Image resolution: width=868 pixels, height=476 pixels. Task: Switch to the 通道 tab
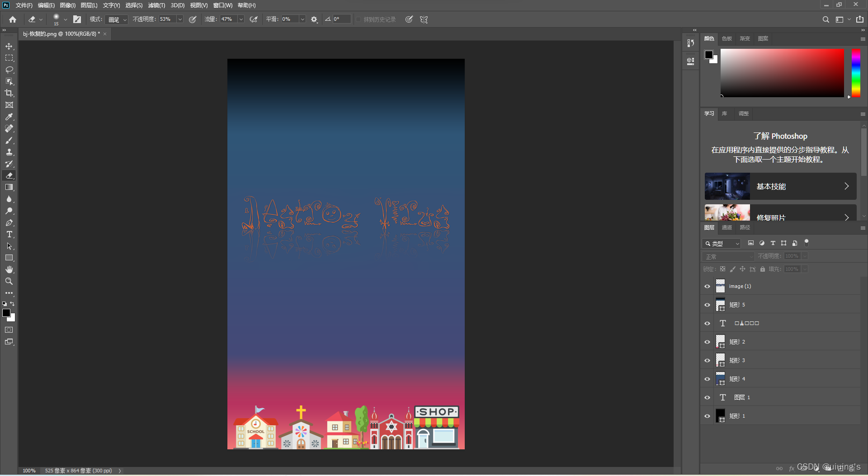point(727,227)
